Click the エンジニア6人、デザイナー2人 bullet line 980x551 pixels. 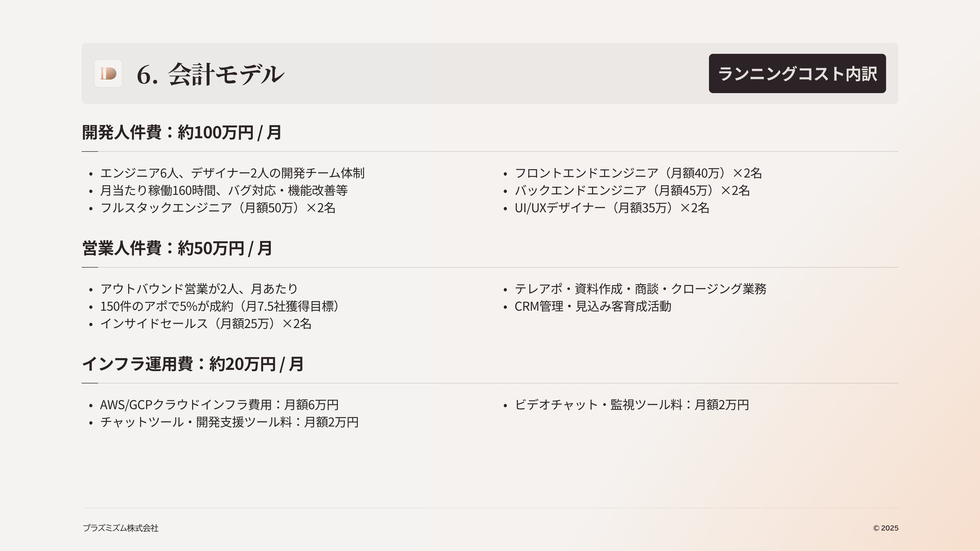pyautogui.click(x=232, y=173)
